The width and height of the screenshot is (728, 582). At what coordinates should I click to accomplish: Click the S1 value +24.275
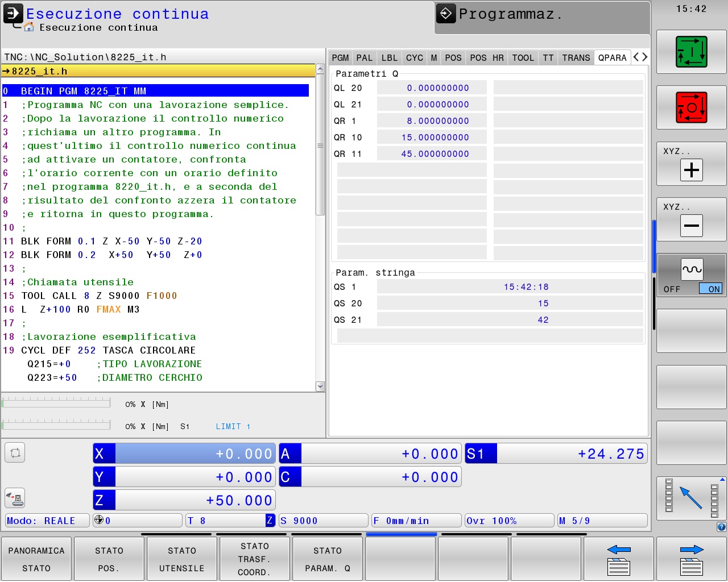tap(611, 454)
